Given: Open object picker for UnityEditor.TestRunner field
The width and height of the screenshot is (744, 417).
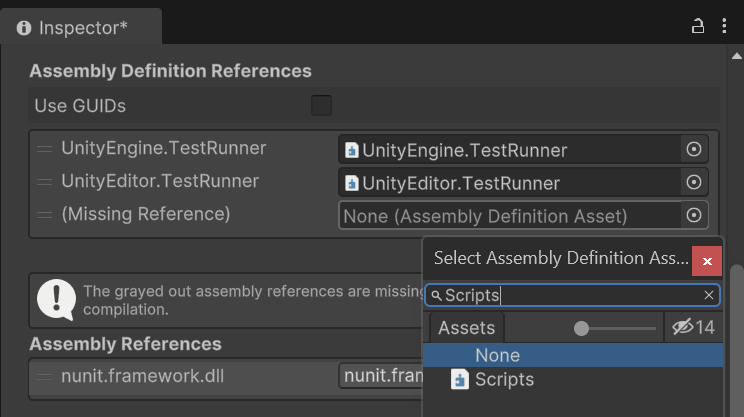Looking at the screenshot, I should coord(694,182).
